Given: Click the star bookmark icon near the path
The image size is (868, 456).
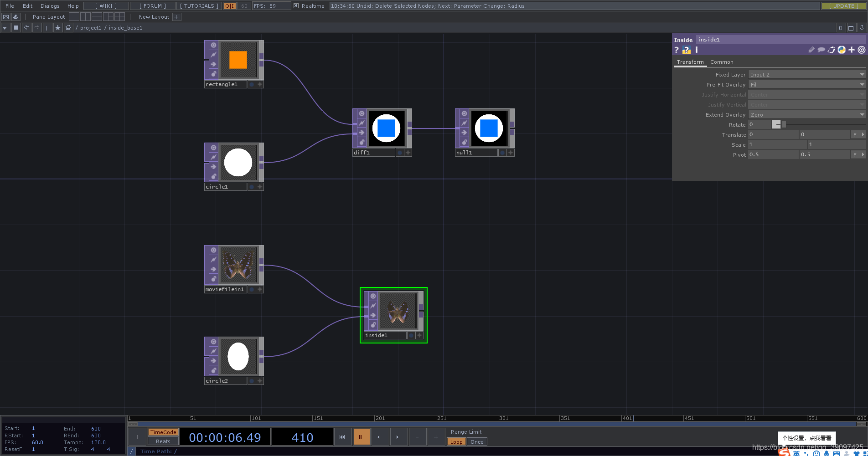Looking at the screenshot, I should click(57, 28).
